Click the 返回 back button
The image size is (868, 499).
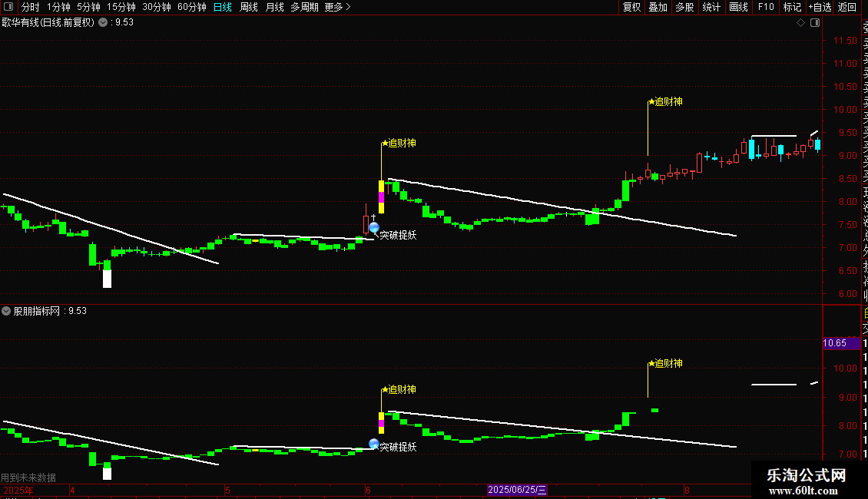pos(847,7)
